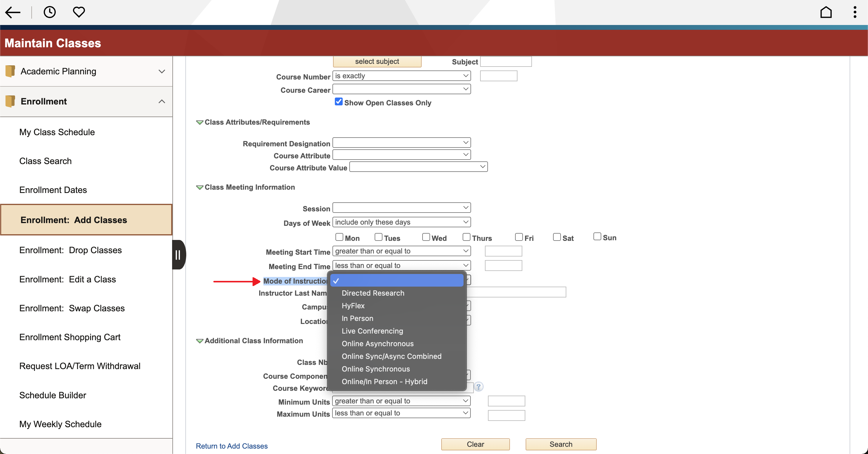Screen dimensions: 868x454
Task: Click the Maximum Units value field
Action: tap(506, 415)
